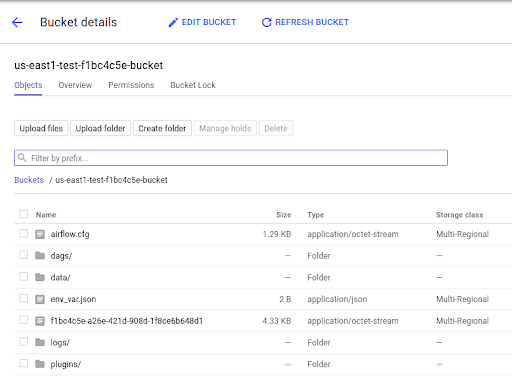Click the Upload files button
The image size is (512, 376).
pos(41,128)
